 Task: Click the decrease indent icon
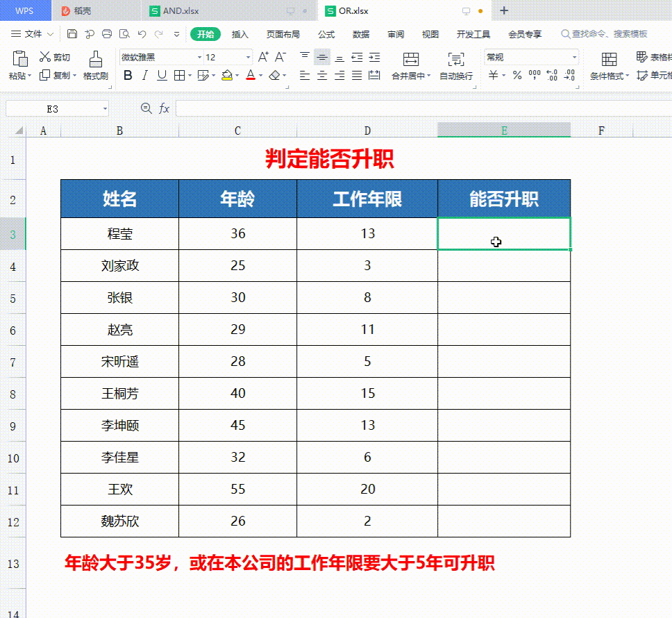(357, 57)
